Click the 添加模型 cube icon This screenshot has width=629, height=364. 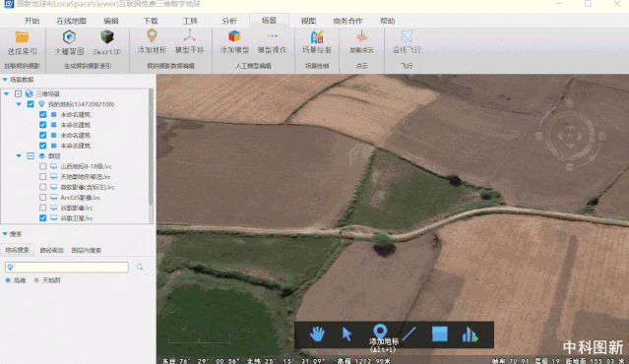tap(234, 36)
